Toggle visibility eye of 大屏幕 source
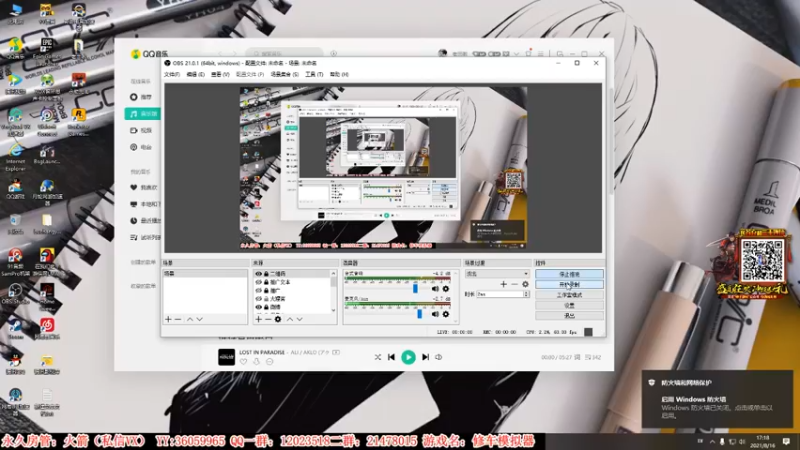 pyautogui.click(x=258, y=298)
